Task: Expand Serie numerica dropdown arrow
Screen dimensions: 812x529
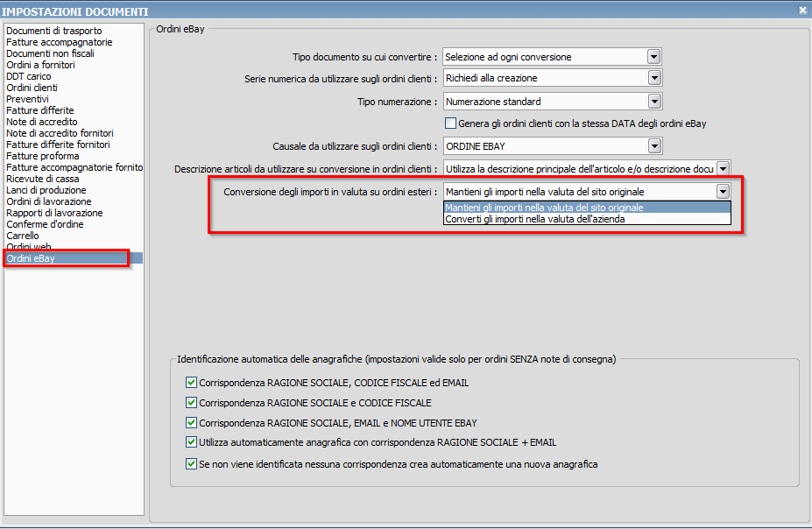Action: [x=654, y=78]
